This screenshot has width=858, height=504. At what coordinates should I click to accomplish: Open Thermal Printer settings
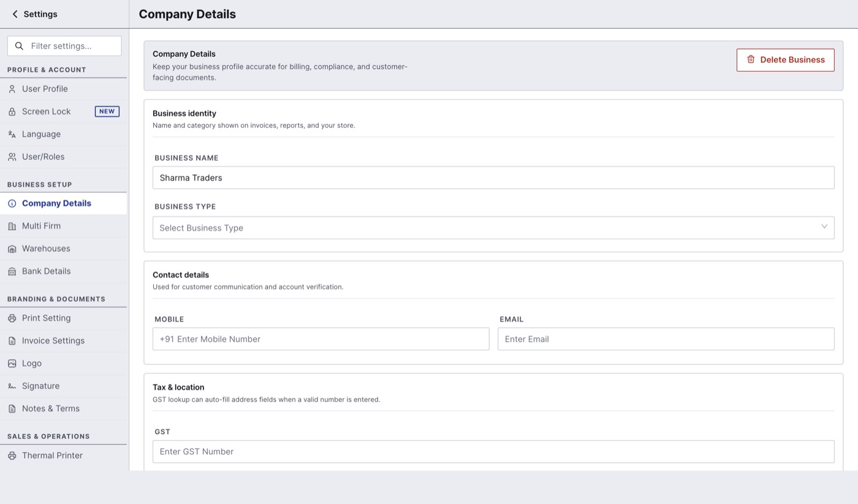click(64, 456)
